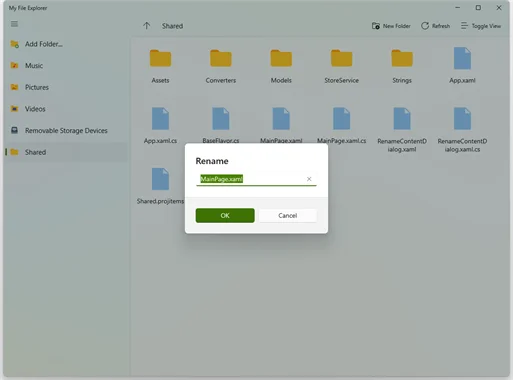Image resolution: width=513 pixels, height=380 pixels.
Task: Open the Converters folder
Action: (x=221, y=66)
